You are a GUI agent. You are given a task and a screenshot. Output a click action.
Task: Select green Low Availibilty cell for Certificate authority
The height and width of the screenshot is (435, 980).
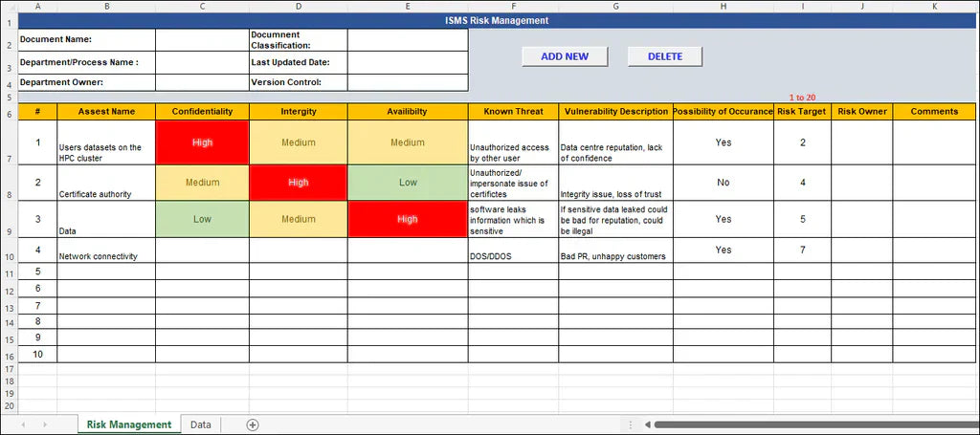pyautogui.click(x=408, y=183)
